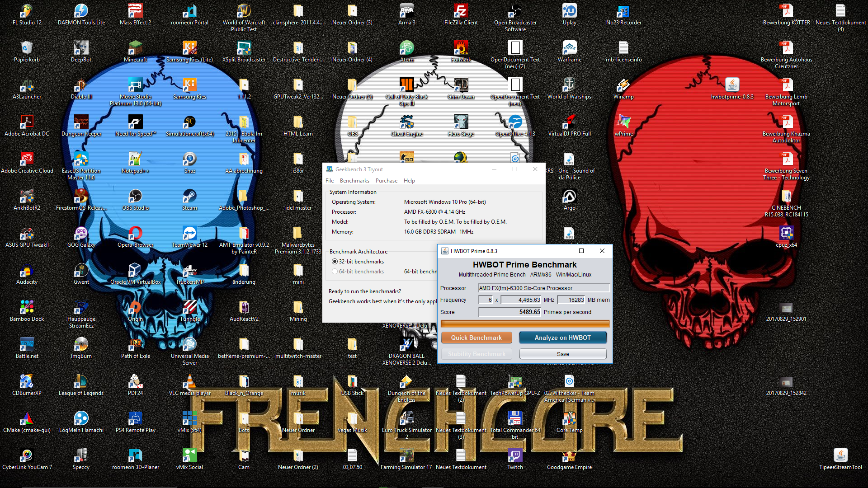Image resolution: width=868 pixels, height=488 pixels.
Task: Click the Frequency 4,465.63 MHz field
Action: point(521,300)
